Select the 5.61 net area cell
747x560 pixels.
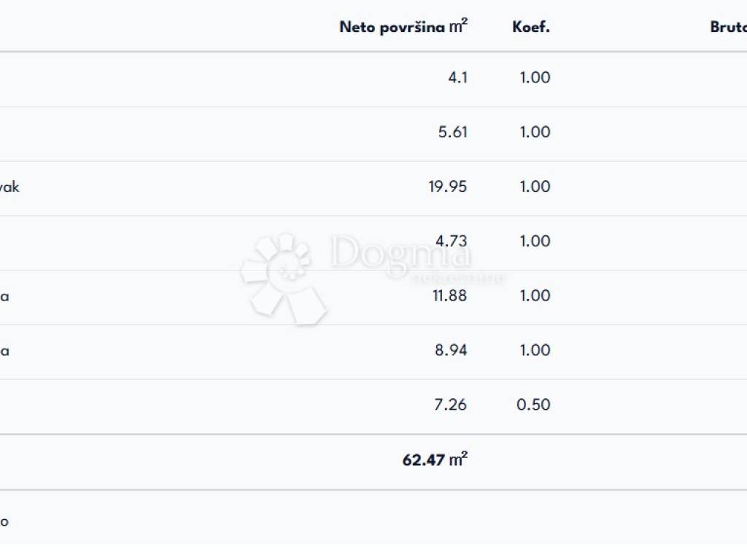click(453, 132)
